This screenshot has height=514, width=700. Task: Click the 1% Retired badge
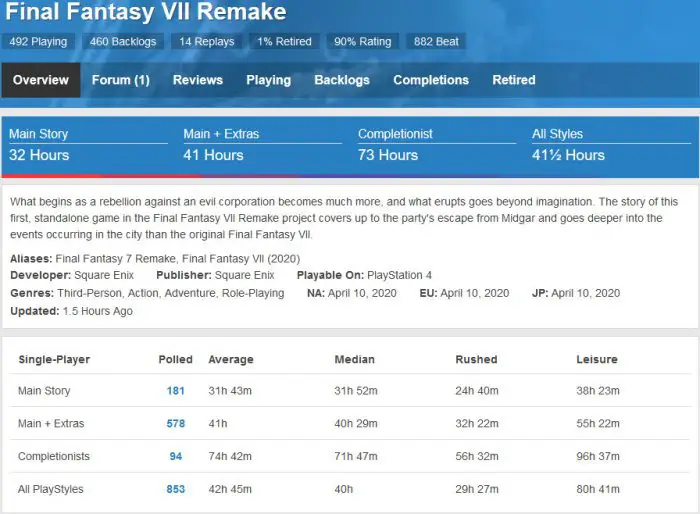coord(284,42)
